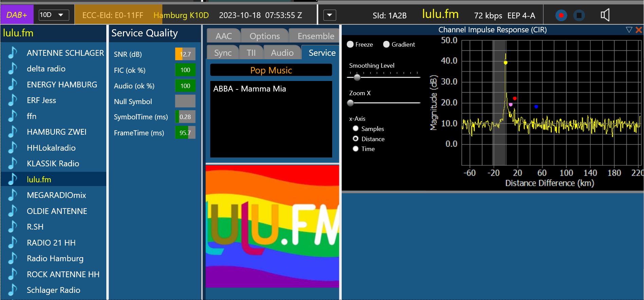Open the 10D channel dropdown
644x300 pixels.
click(x=54, y=15)
